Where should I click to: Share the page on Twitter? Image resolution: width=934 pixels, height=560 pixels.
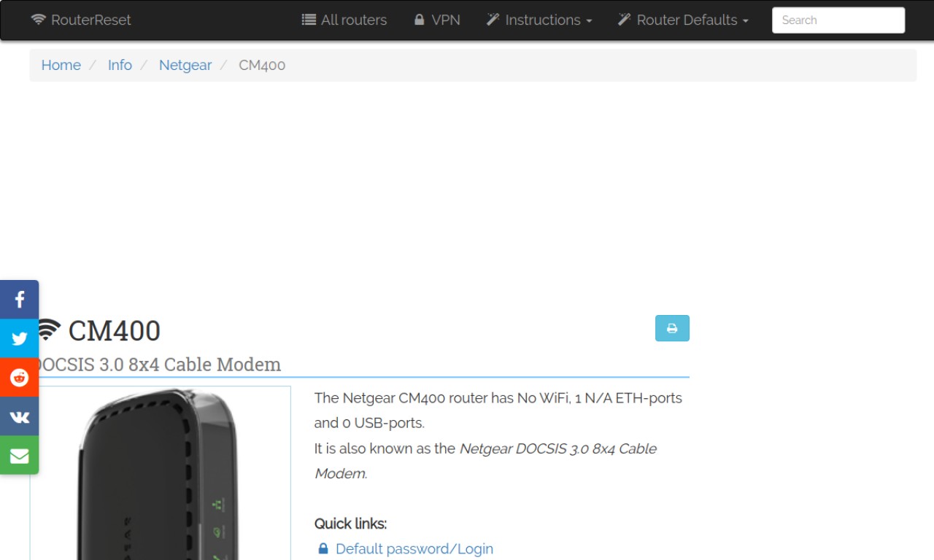click(x=19, y=338)
